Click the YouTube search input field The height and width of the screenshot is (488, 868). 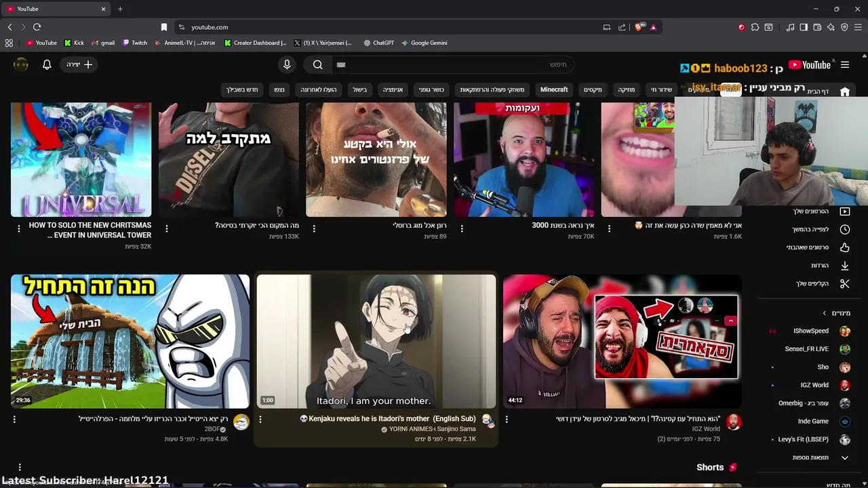(452, 64)
